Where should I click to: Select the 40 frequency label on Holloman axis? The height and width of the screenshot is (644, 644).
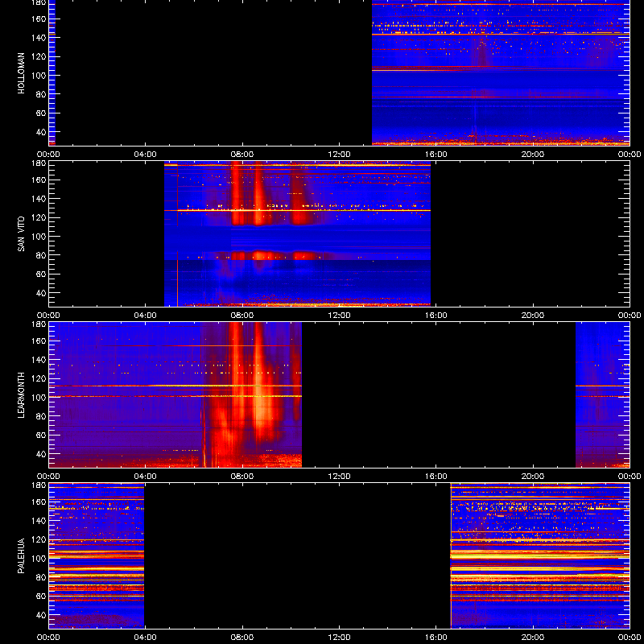pos(42,132)
